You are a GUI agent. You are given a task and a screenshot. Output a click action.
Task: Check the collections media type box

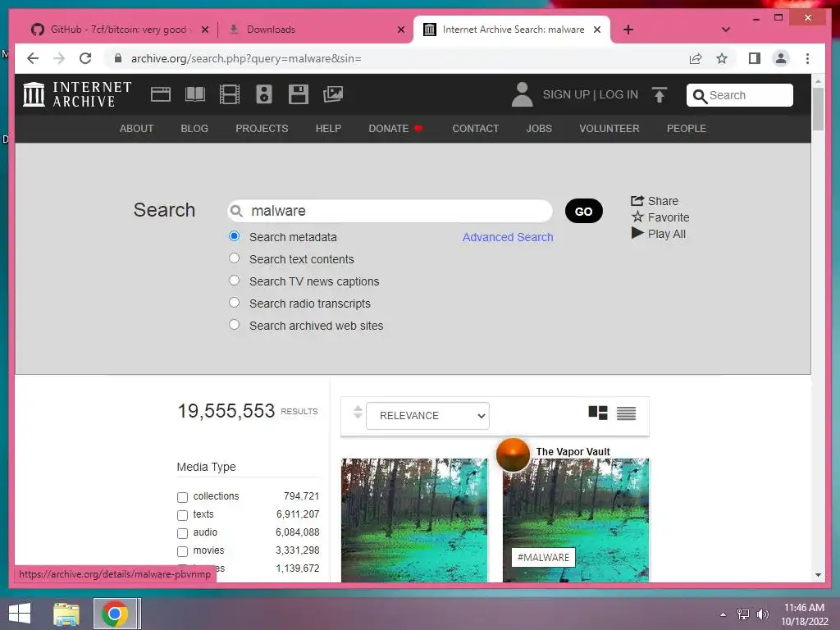pyautogui.click(x=182, y=497)
